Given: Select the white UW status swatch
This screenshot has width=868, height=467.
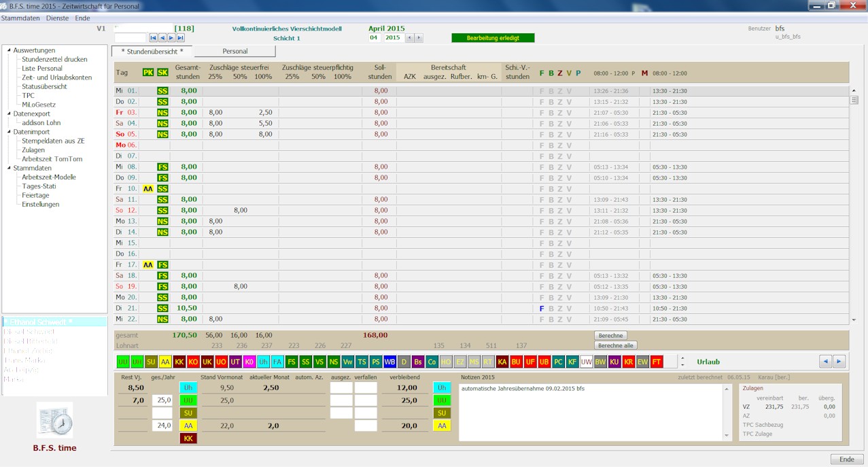Looking at the screenshot, I should (x=586, y=362).
